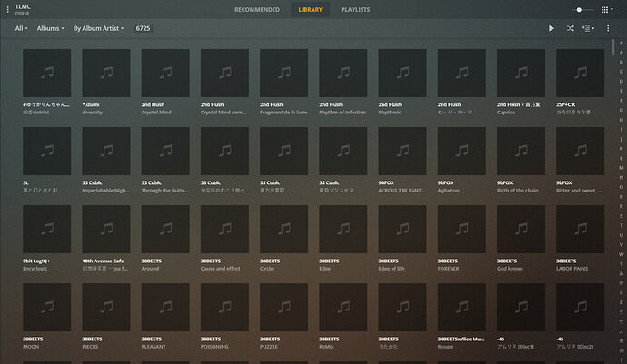This screenshot has height=364, width=627.
Task: Open the diversity album cover by *.izumi
Action: coord(106,73)
